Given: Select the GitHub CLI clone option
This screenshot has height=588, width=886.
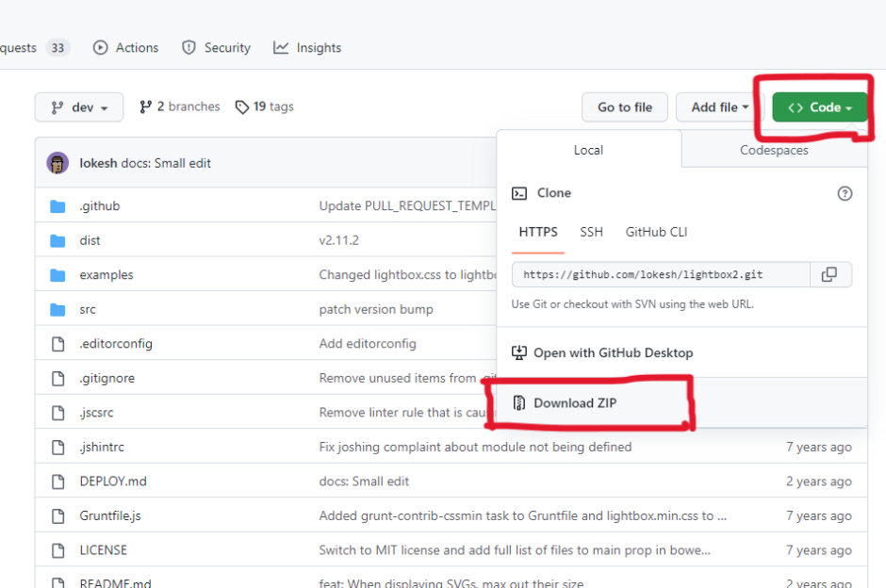Looking at the screenshot, I should (657, 232).
